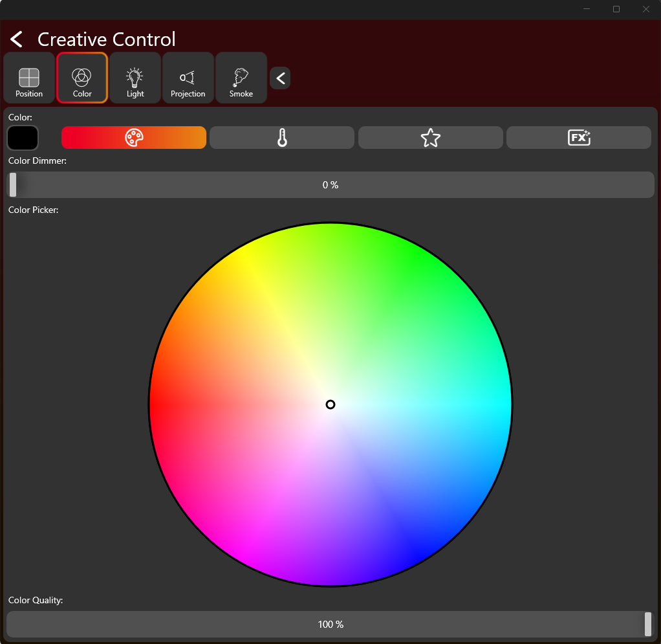The image size is (661, 644).
Task: Go back using the Creative Control arrow
Action: pos(17,39)
